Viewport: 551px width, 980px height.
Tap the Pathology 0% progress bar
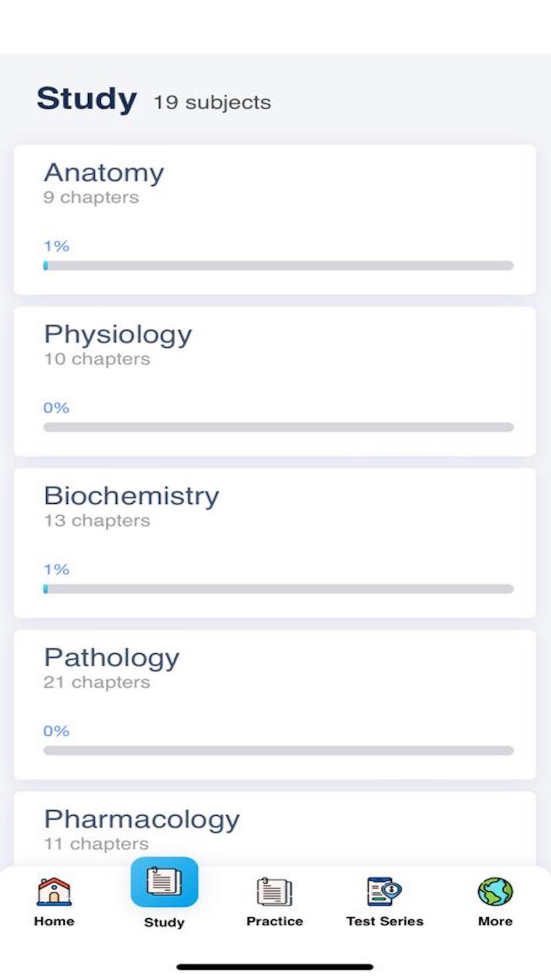[x=278, y=750]
